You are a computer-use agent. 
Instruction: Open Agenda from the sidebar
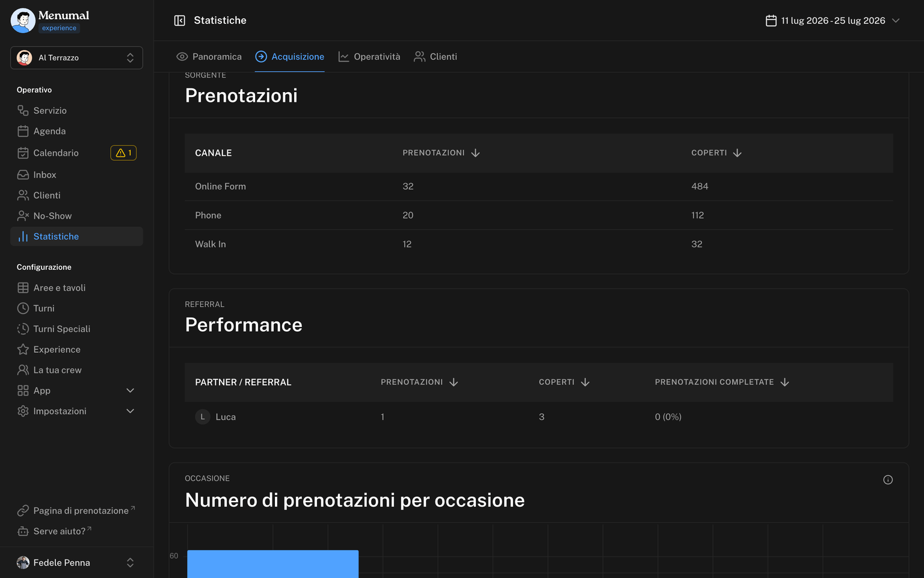(76, 131)
